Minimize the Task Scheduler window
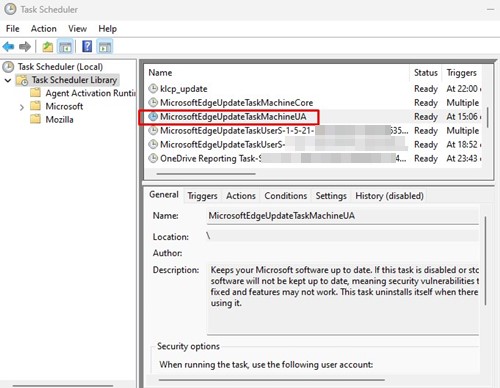Viewport: 500px width, 388px height. [x=490, y=9]
